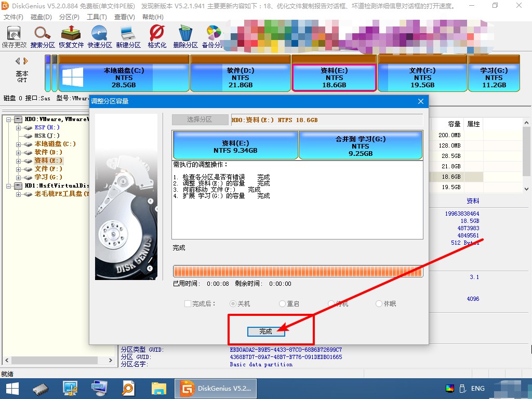Click the 属性 column header
Viewport: 532px width, 399px height.
click(473, 124)
